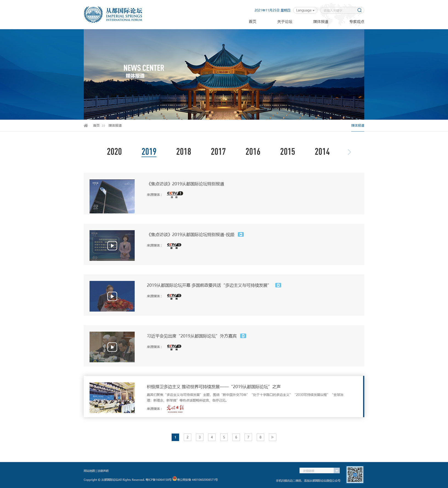Click the Imperial Springs Forum logo
This screenshot has width=448, height=488.
point(113,15)
